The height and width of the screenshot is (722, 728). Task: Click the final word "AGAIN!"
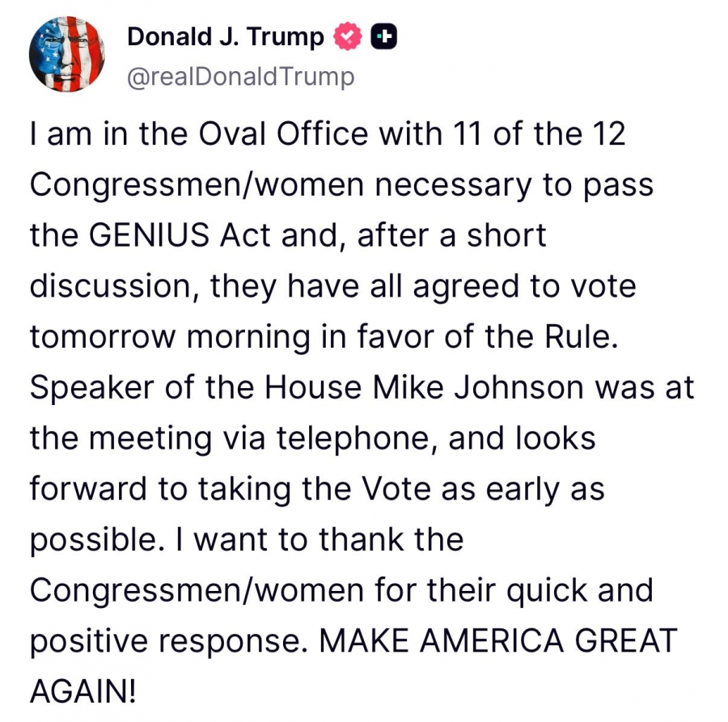pyautogui.click(x=83, y=691)
